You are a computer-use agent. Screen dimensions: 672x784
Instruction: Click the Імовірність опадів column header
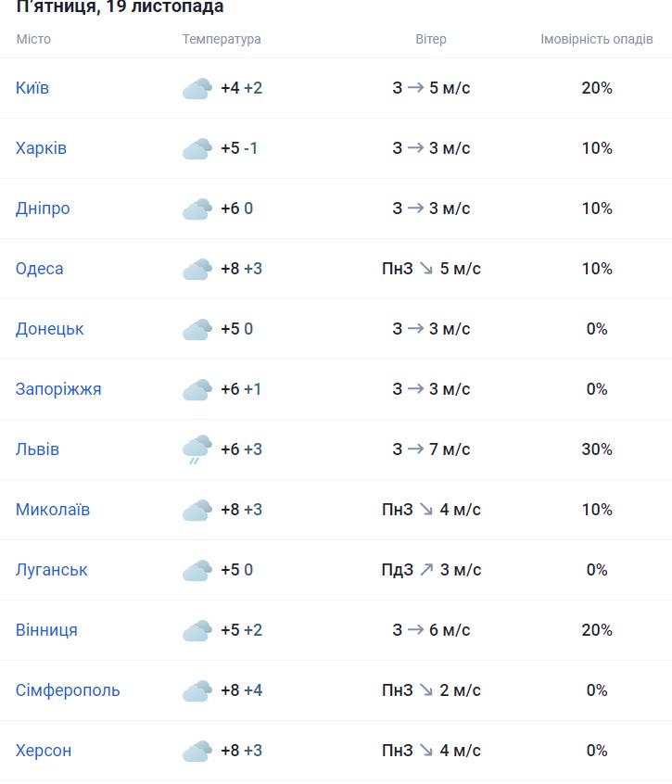[x=596, y=39]
